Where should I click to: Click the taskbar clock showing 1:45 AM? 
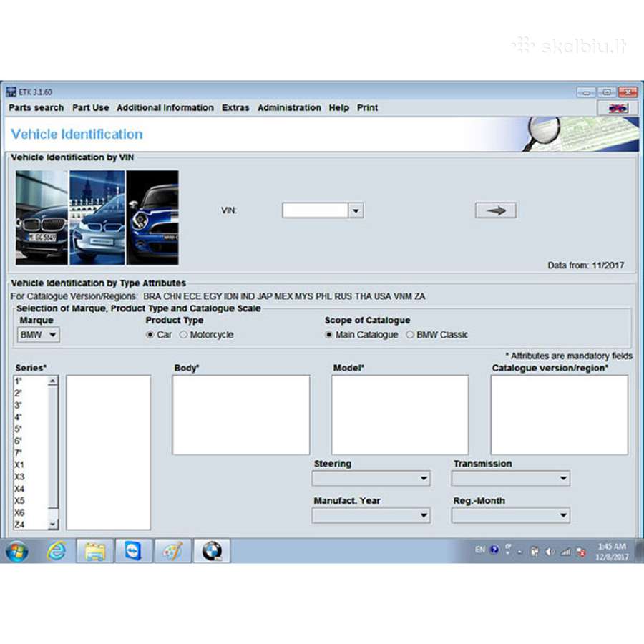(612, 551)
